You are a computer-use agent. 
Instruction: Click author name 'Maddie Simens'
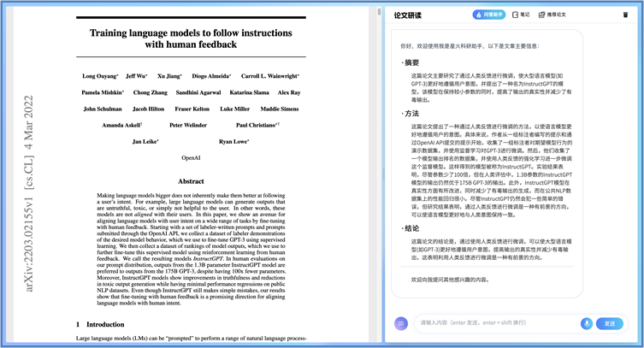[x=280, y=109]
